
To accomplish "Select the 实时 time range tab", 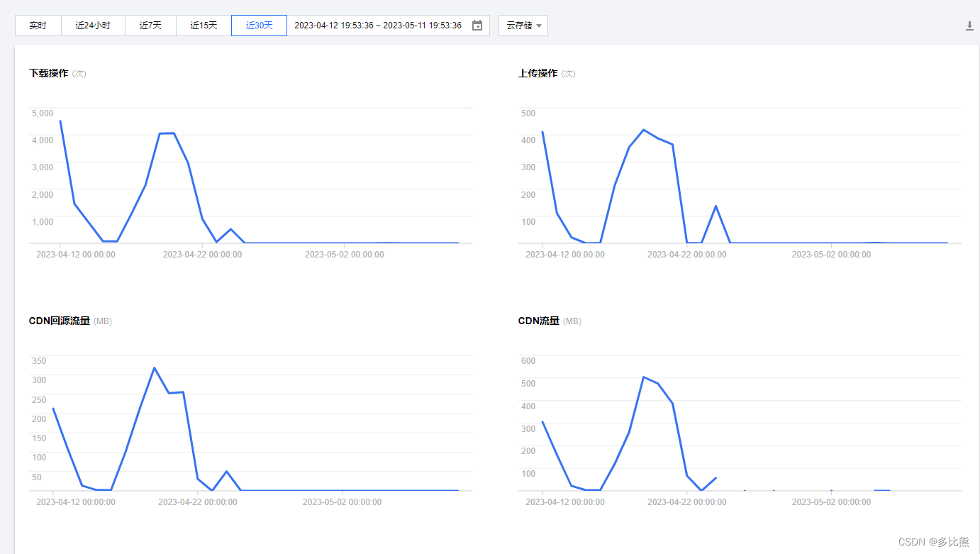I will pos(38,26).
